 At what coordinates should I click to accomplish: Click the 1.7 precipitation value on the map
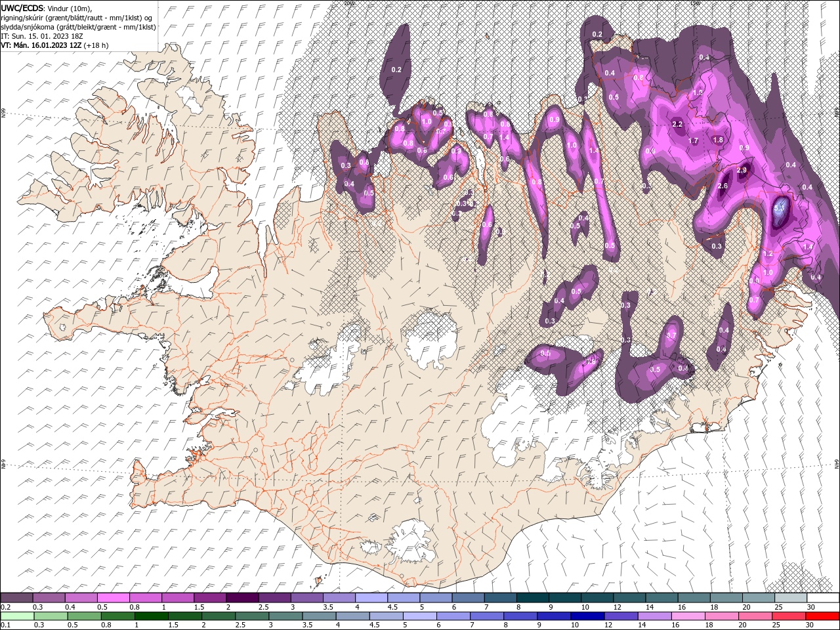tap(693, 141)
